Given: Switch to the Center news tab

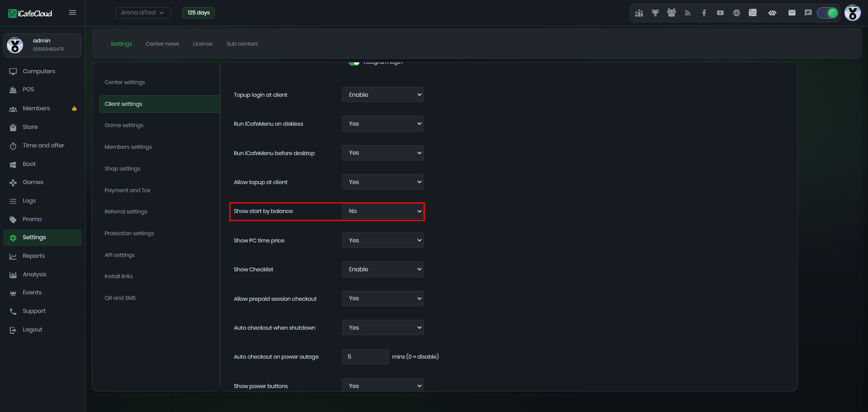Looking at the screenshot, I should point(162,44).
